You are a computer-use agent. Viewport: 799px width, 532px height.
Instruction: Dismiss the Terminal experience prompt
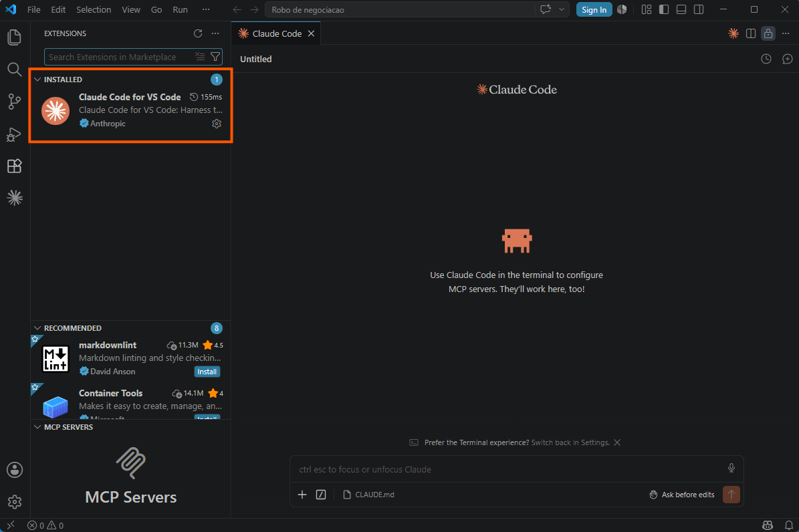pos(617,442)
